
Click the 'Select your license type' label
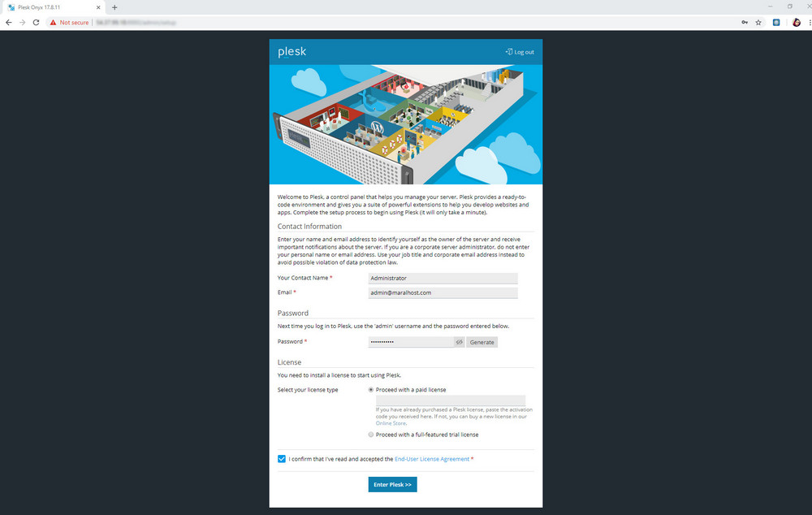coord(308,390)
